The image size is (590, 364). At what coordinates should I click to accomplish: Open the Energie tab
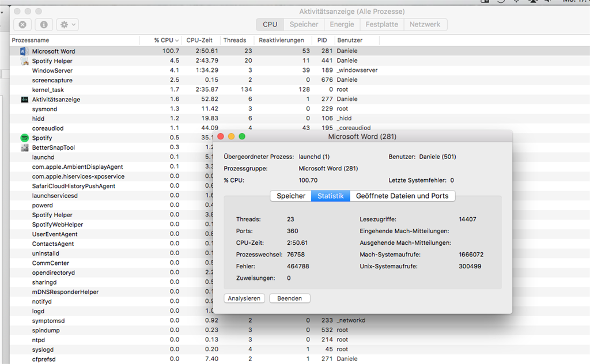[x=342, y=24]
